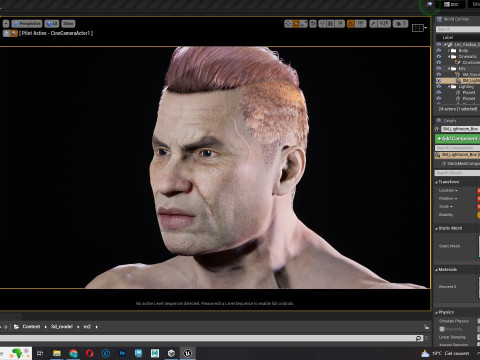Open the Lit view mode menu

point(52,24)
